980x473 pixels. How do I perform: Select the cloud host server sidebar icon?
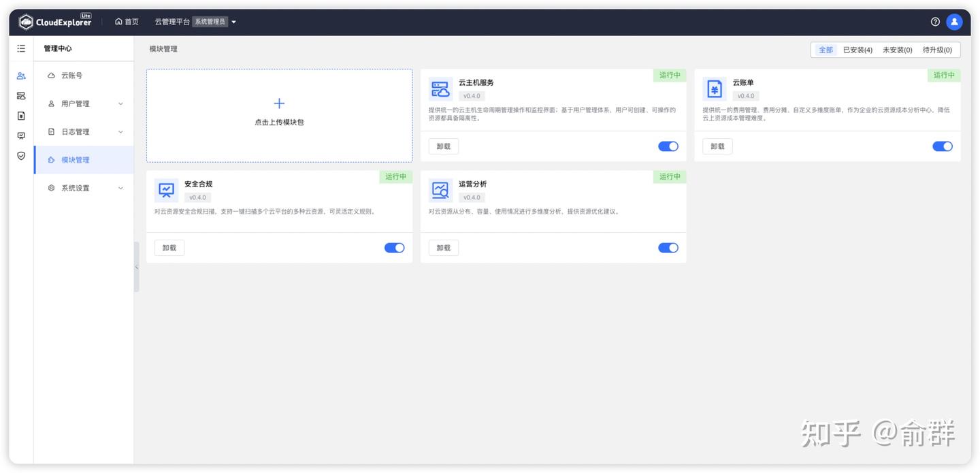coord(21,96)
